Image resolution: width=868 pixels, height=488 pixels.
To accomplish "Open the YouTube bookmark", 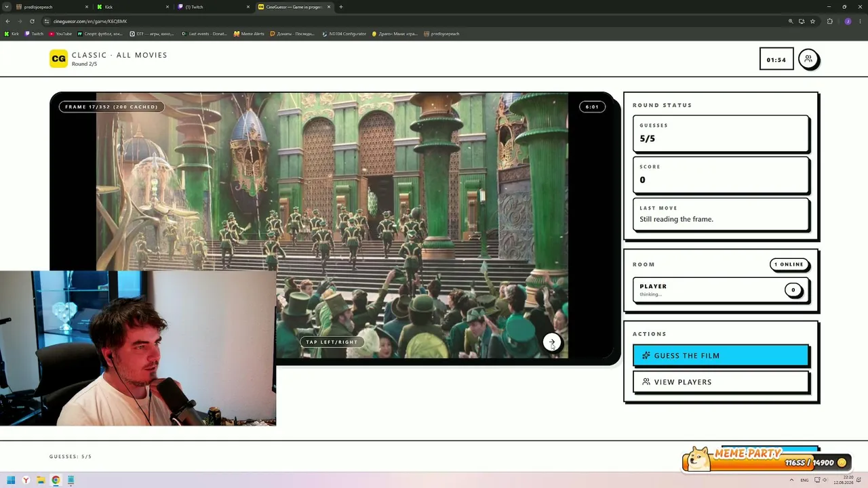I will (60, 34).
